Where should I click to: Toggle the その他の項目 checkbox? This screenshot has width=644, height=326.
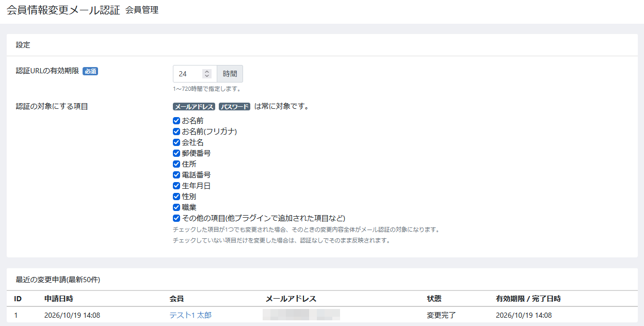click(x=176, y=218)
